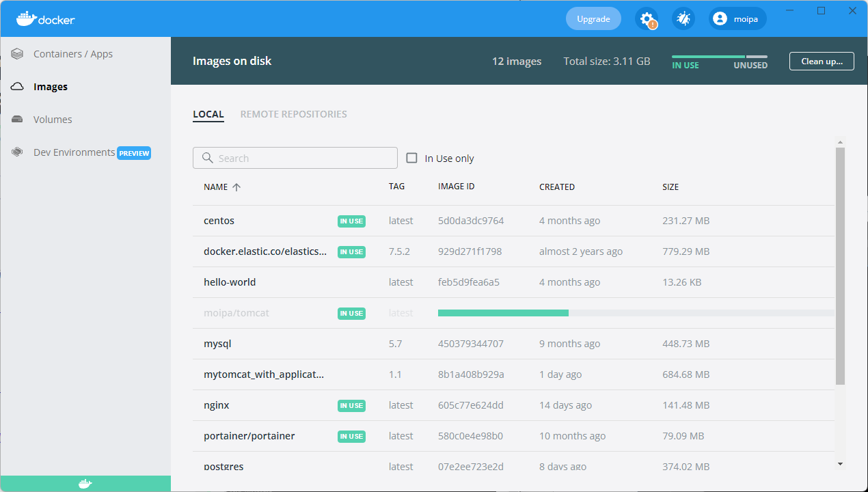Click image ID 929d271f1798
The height and width of the screenshot is (492, 868).
[470, 251]
